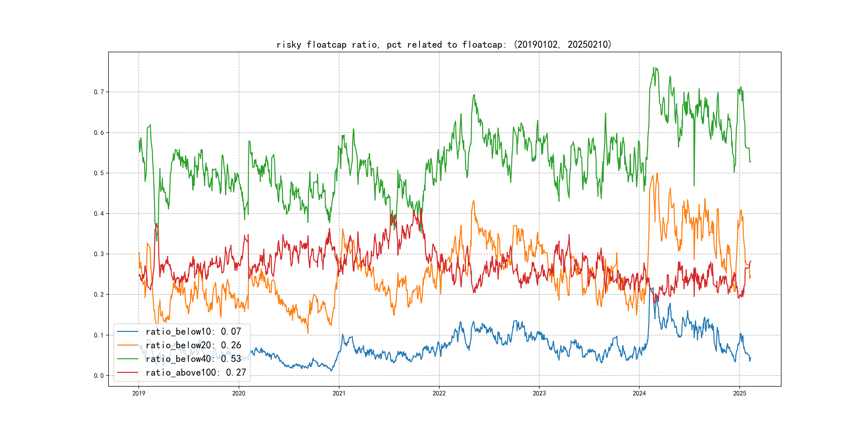Image resolution: width=868 pixels, height=434 pixels.
Task: Click the red ratio_above100 legend line swatch
Action: click(127, 373)
